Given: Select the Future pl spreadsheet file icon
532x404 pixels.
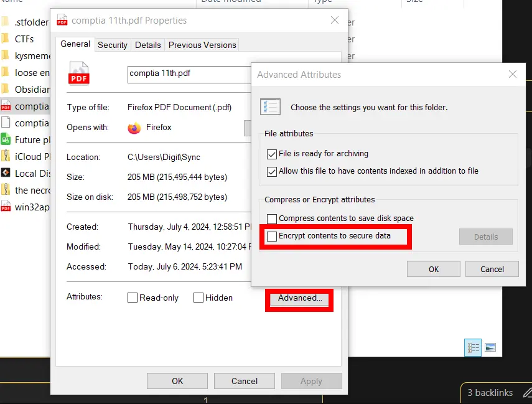Looking at the screenshot, I should click(6, 140).
